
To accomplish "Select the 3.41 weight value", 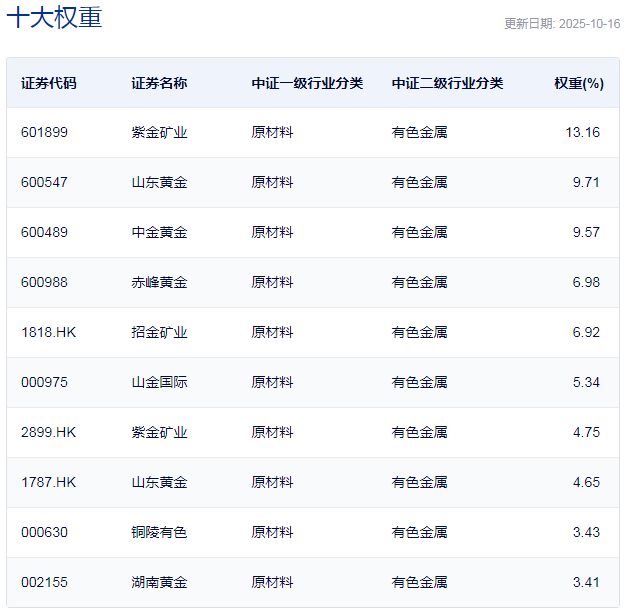I will [x=586, y=582].
